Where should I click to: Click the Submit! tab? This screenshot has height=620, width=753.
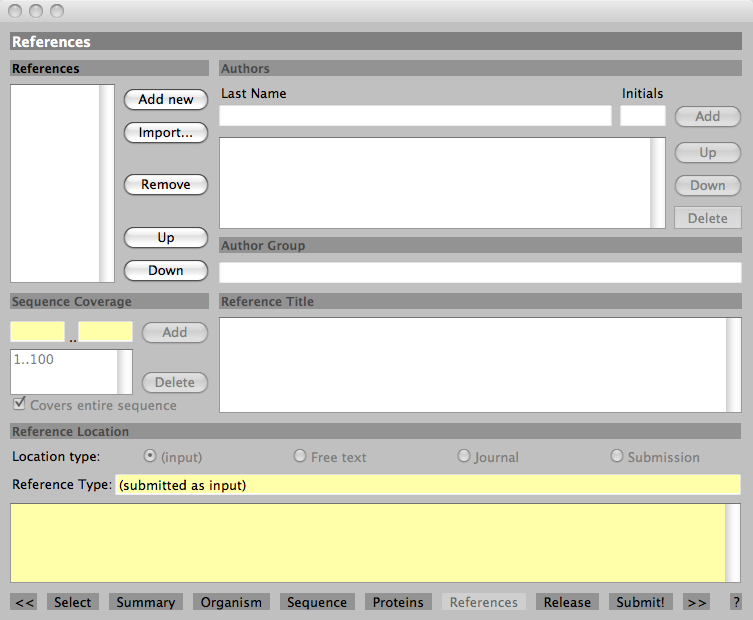click(640, 602)
